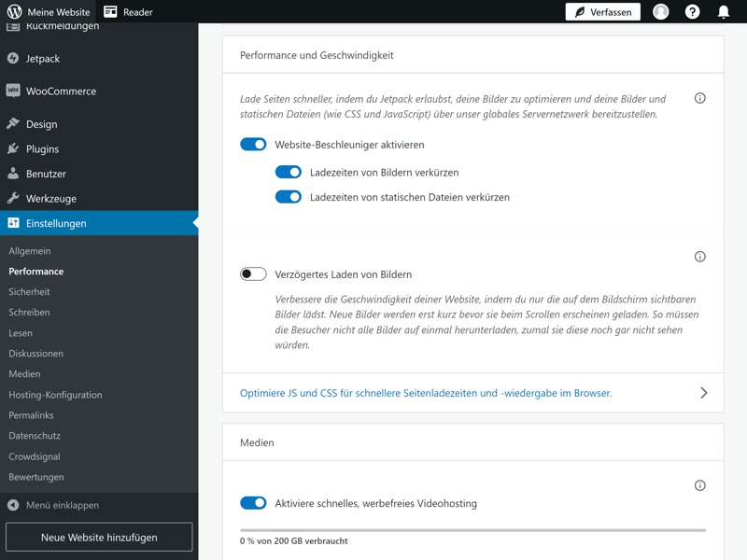
Task: Open the Reader from the top bar
Action: 128,12
